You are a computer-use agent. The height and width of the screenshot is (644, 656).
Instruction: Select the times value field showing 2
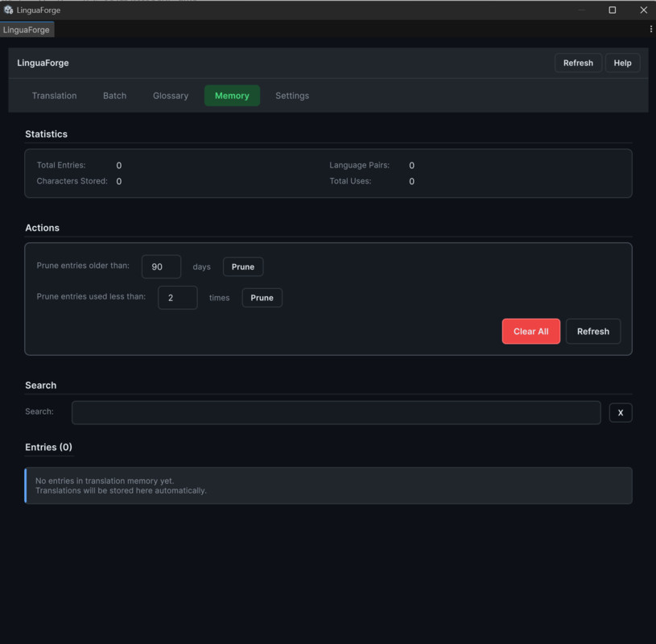coord(177,297)
